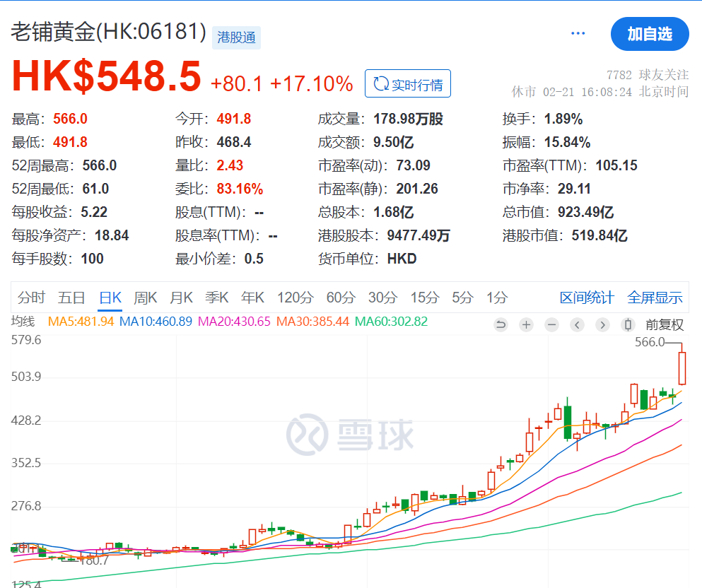The width and height of the screenshot is (702, 588).
Task: Zoom in on the chart with plus icon
Action: point(526,324)
